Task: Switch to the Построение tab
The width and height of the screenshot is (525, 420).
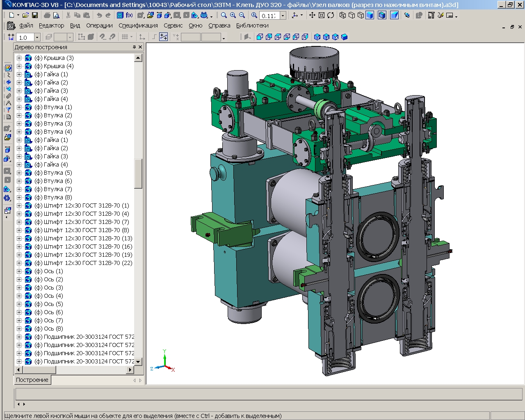Action: [x=32, y=380]
